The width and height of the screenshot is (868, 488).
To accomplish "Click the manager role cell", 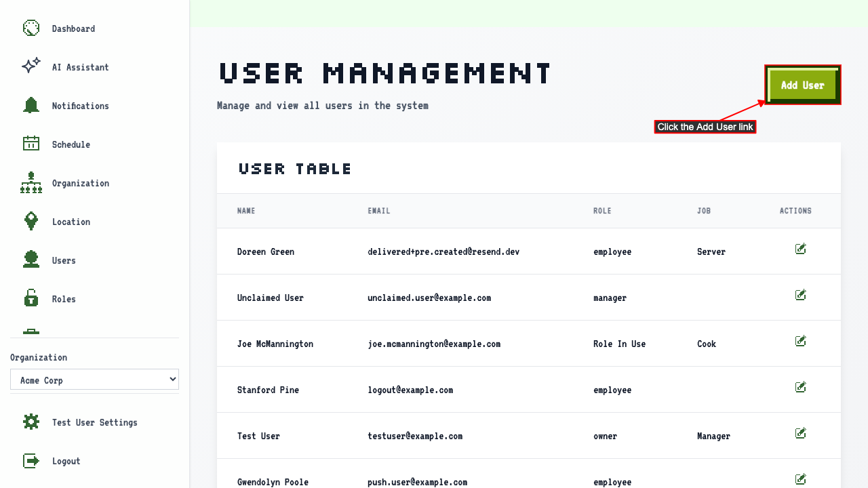I will (x=610, y=298).
